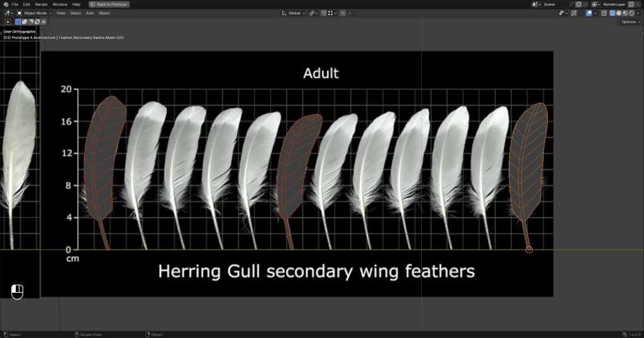Click the RenderLayer name field
644x338 pixels.
click(614, 4)
